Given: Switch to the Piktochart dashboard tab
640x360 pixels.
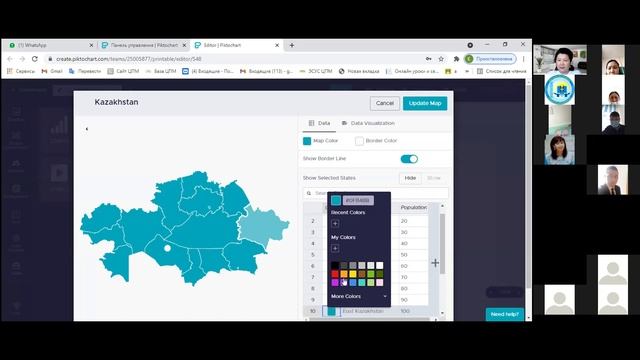Looking at the screenshot, I should [x=144, y=45].
